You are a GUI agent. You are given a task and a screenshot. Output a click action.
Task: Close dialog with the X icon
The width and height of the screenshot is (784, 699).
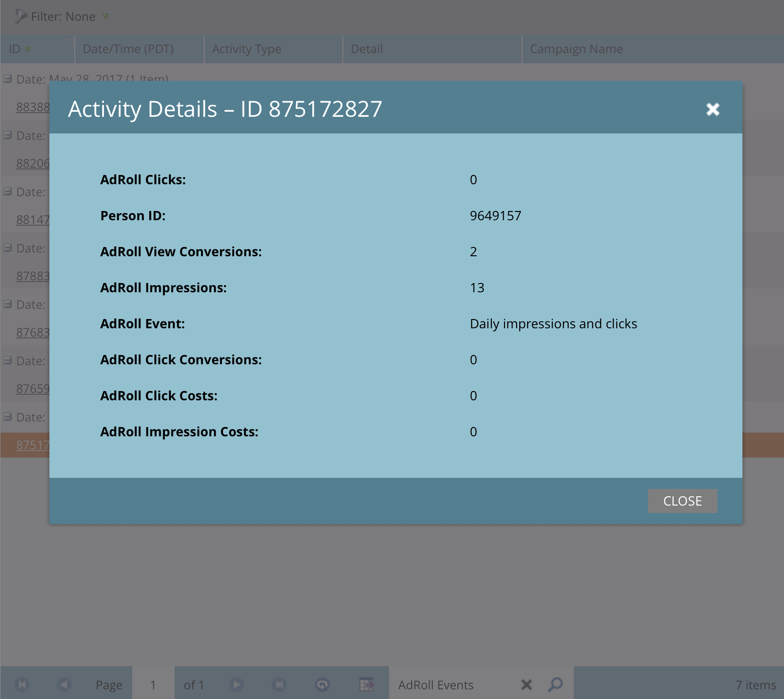(x=713, y=109)
